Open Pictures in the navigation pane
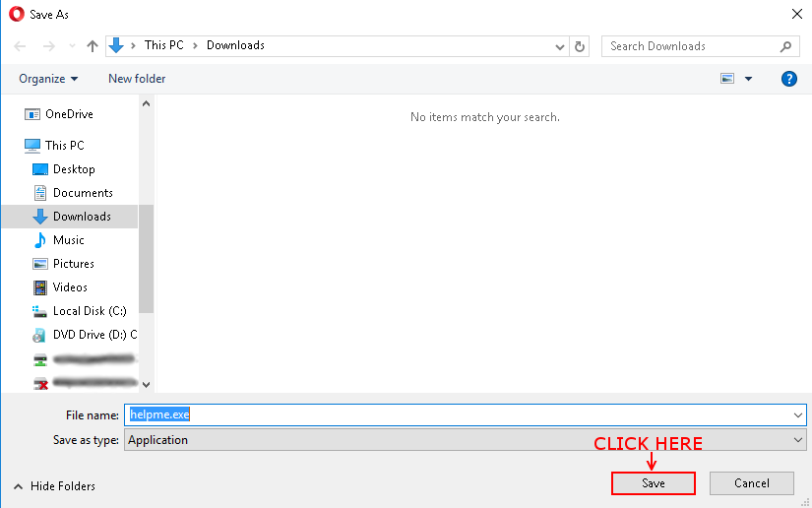 (74, 264)
